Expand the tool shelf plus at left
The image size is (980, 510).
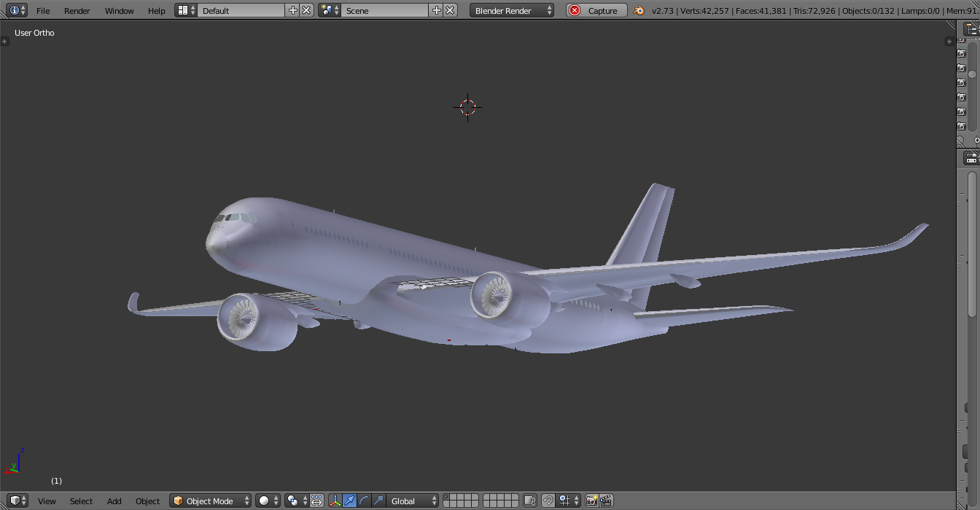(4, 42)
